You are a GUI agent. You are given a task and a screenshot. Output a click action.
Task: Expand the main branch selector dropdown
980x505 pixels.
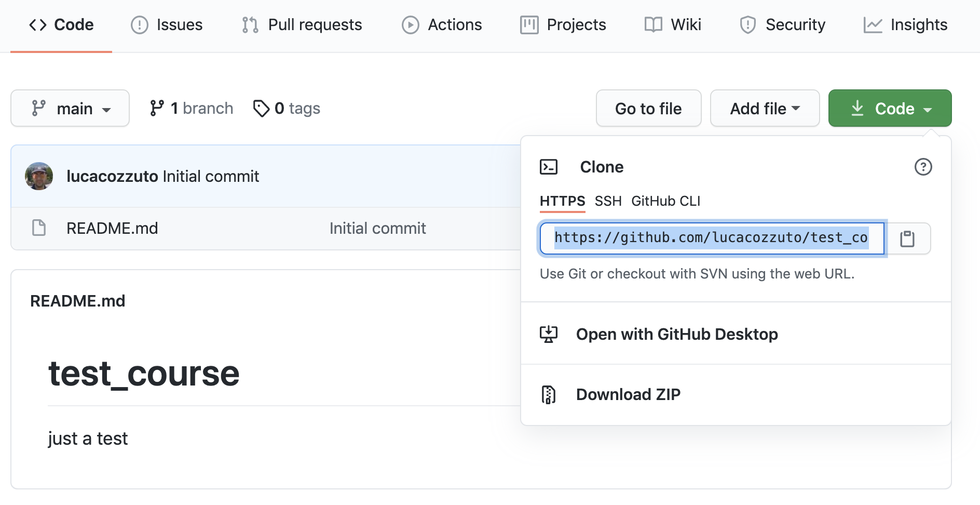click(x=70, y=108)
